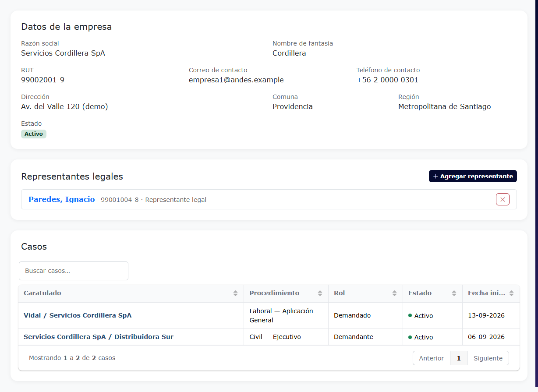This screenshot has width=538, height=392.
Task: Click the Activo status badge under Estado
Action: click(x=34, y=134)
